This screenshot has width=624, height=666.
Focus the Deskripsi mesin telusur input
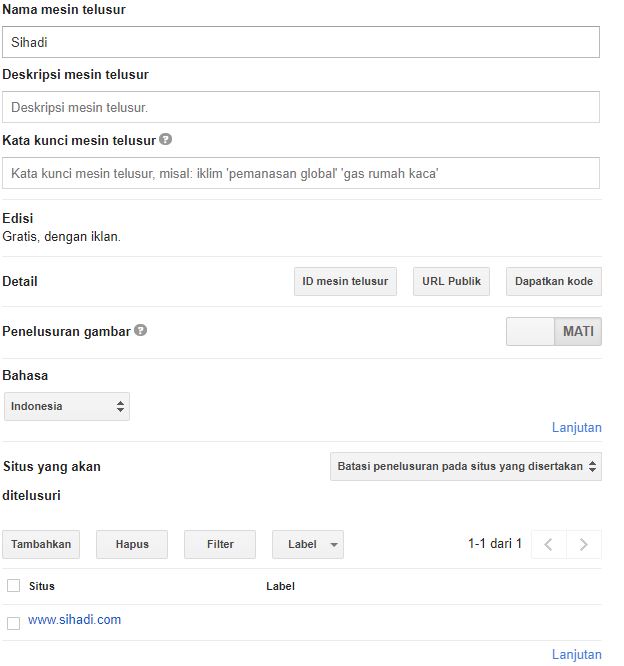point(301,107)
